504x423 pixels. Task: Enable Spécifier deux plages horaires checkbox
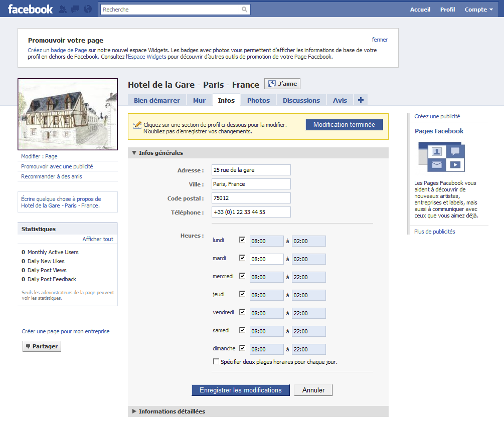click(x=216, y=361)
